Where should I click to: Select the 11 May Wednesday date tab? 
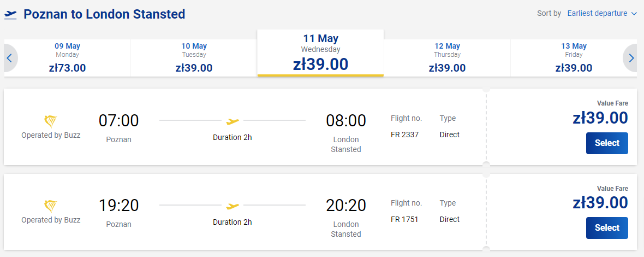coord(320,53)
